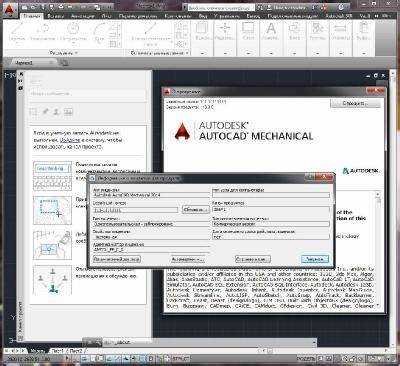Image resolution: width=400 pixels, height=366 pixels.
Task: Open the second thumbnail with dashed selection box
Action: click(52, 210)
